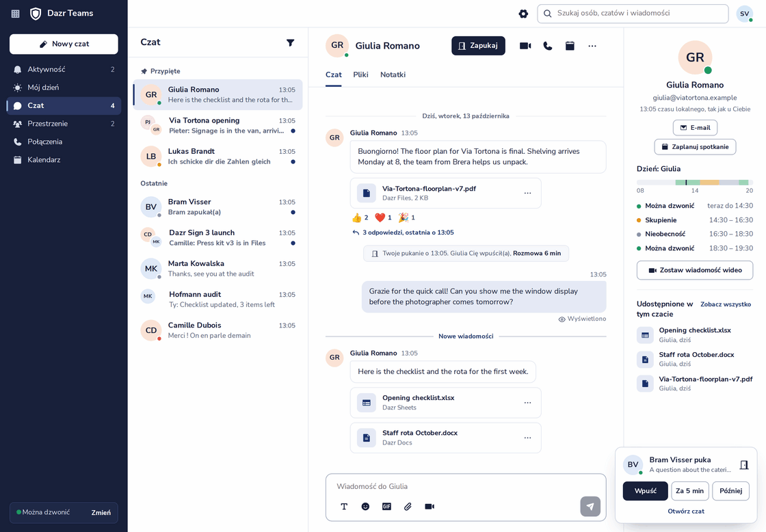Open text formatting in message composer
Image resolution: width=766 pixels, height=532 pixels.
tap(344, 507)
